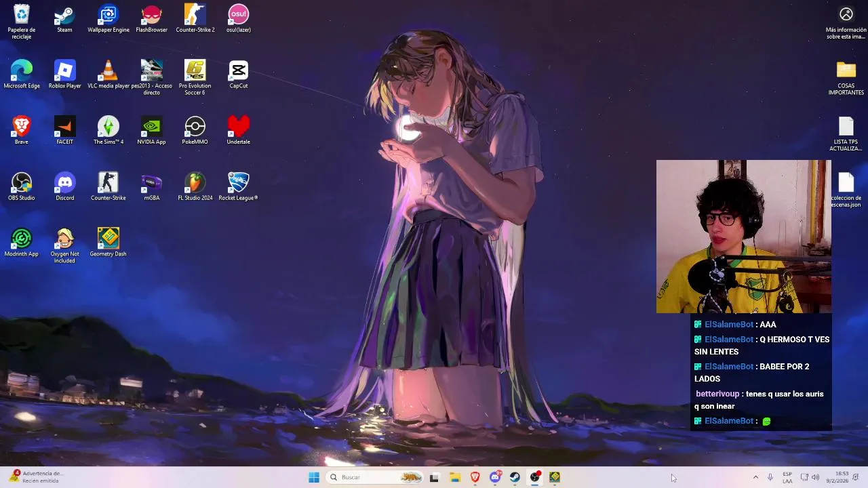The width and height of the screenshot is (868, 488).
Task: Select Oxygen Not Included desktop icon
Action: point(64,245)
